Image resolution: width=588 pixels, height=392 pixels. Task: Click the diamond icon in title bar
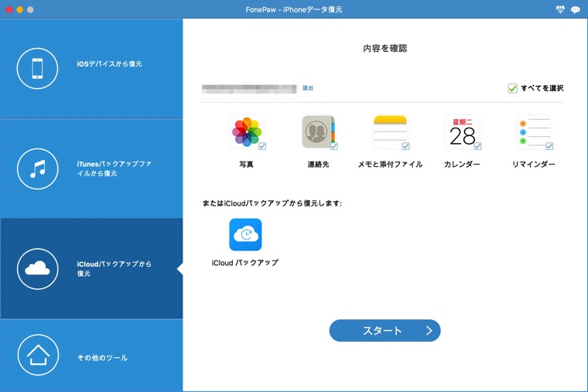[x=560, y=10]
